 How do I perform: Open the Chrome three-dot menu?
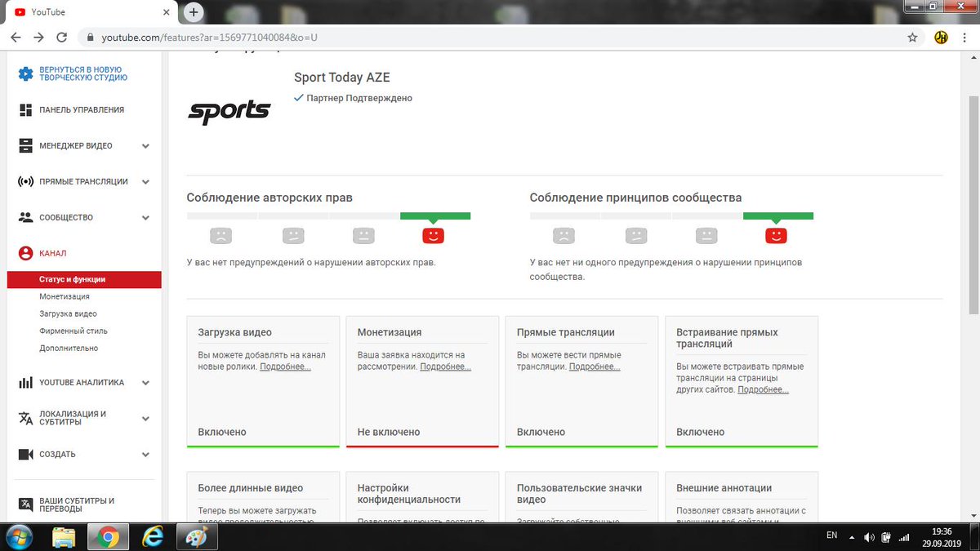[964, 38]
